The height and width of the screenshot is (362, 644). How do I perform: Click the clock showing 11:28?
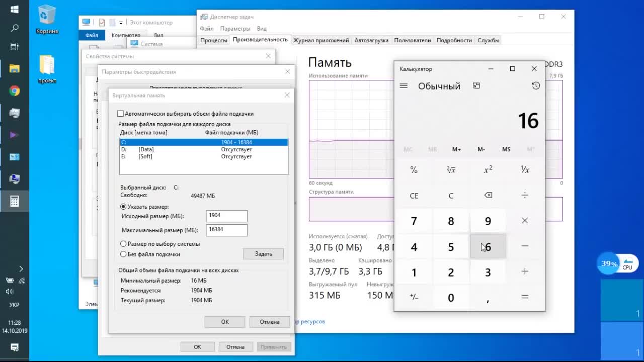[x=15, y=322]
